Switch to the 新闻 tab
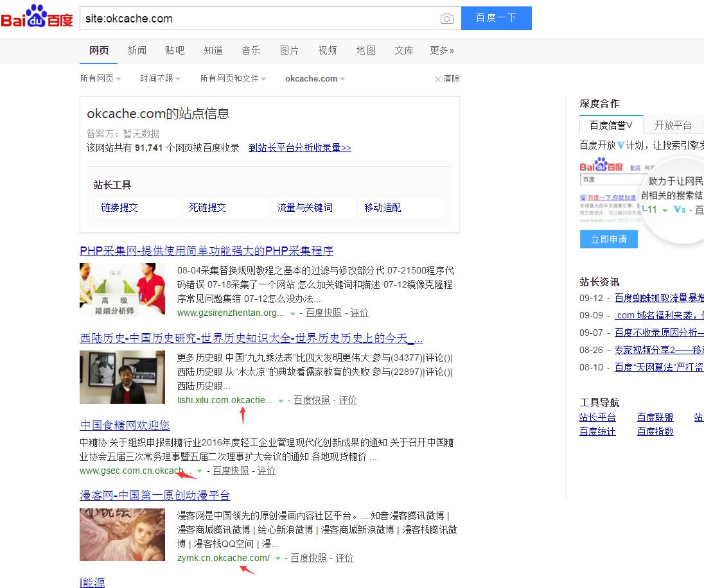Viewport: 704px width, 588px height. [x=137, y=50]
